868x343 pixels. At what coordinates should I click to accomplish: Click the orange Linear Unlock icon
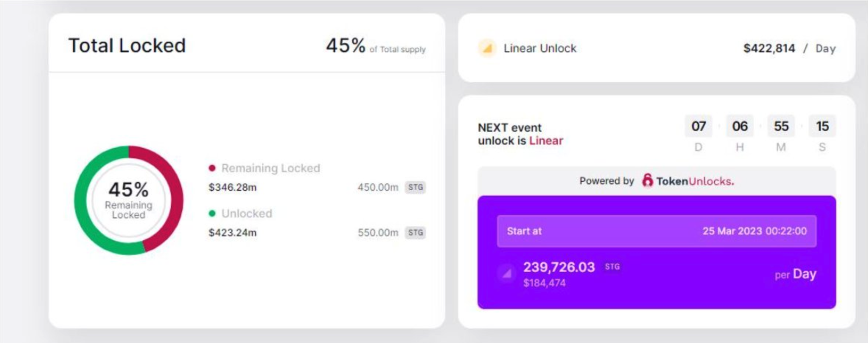click(x=487, y=48)
